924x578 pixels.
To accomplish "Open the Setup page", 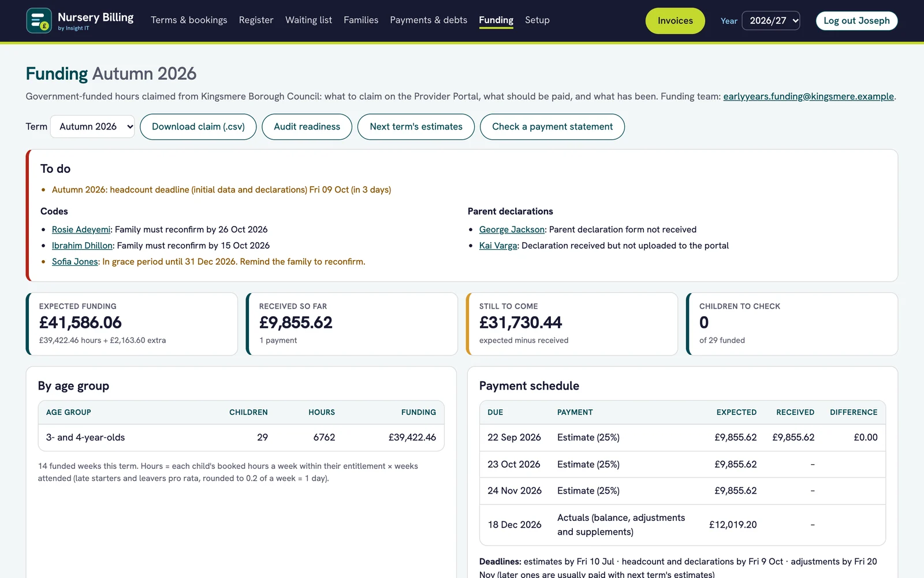I will (537, 20).
